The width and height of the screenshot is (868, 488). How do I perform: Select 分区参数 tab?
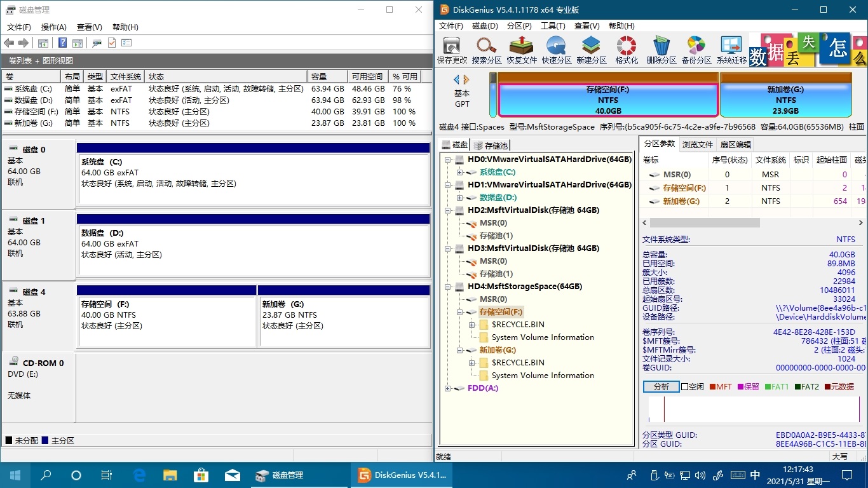click(660, 144)
